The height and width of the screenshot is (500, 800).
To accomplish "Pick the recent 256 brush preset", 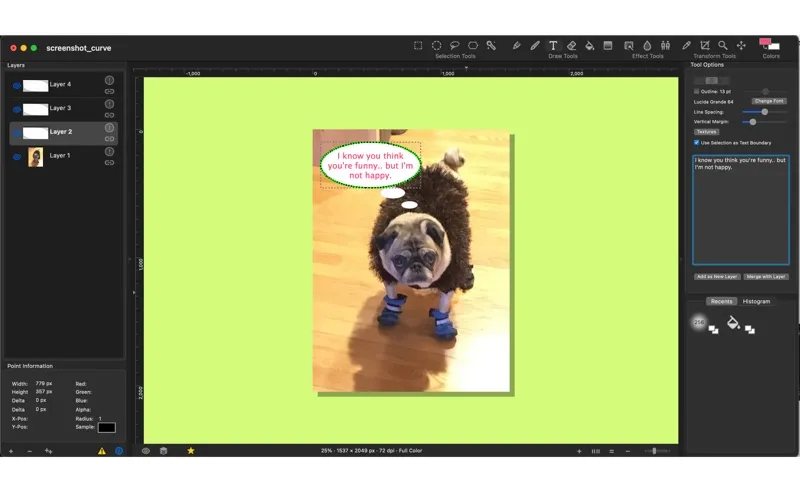I will coord(699,322).
